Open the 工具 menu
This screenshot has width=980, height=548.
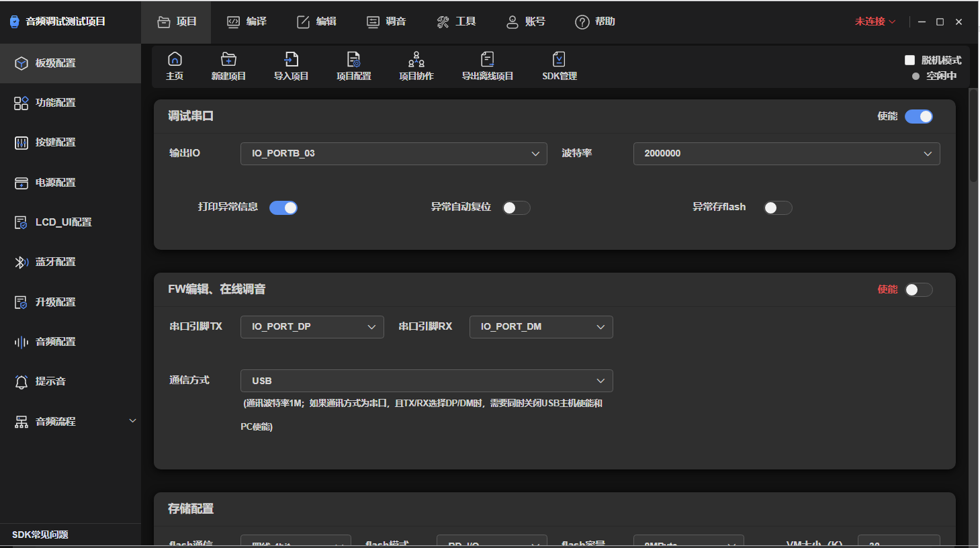click(455, 22)
